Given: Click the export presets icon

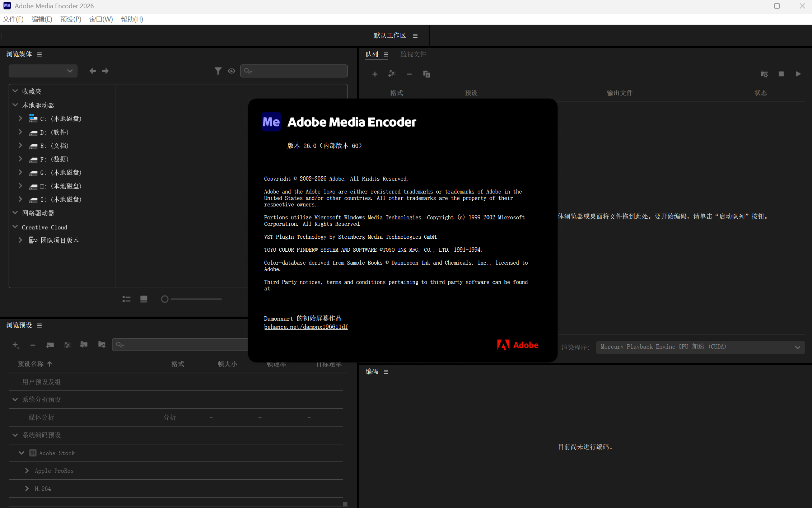Looking at the screenshot, I should [102, 345].
